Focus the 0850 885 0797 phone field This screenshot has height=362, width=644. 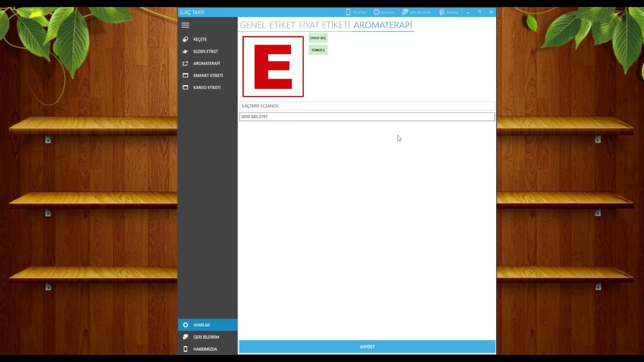pyautogui.click(x=367, y=117)
